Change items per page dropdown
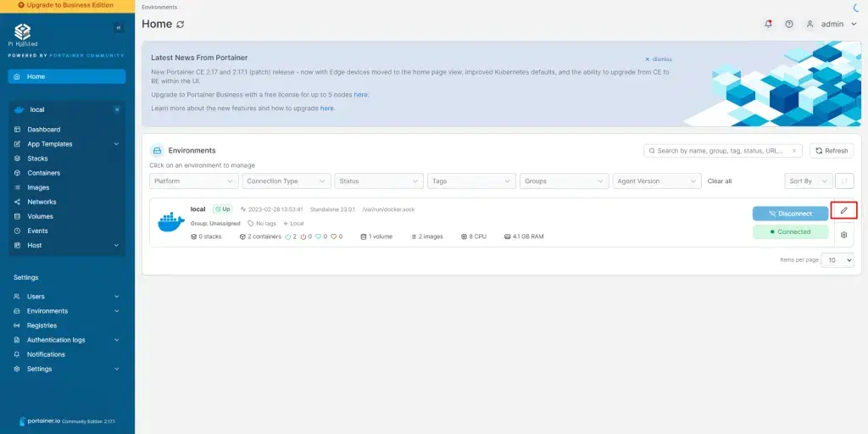868x434 pixels. pos(837,260)
